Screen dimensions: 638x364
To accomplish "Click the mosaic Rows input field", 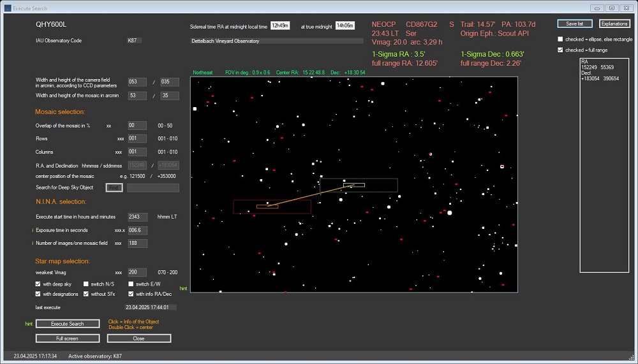I will pos(137,138).
